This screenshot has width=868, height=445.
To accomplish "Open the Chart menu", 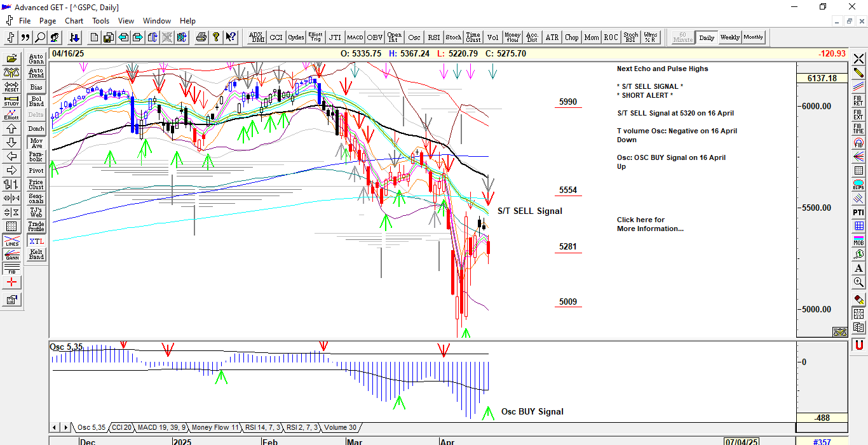I will (74, 21).
